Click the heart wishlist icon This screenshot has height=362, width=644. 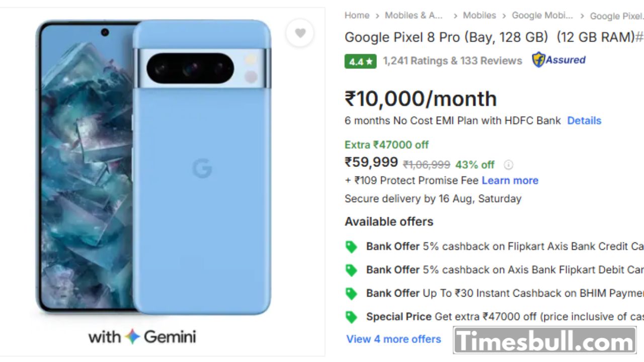[x=300, y=33]
